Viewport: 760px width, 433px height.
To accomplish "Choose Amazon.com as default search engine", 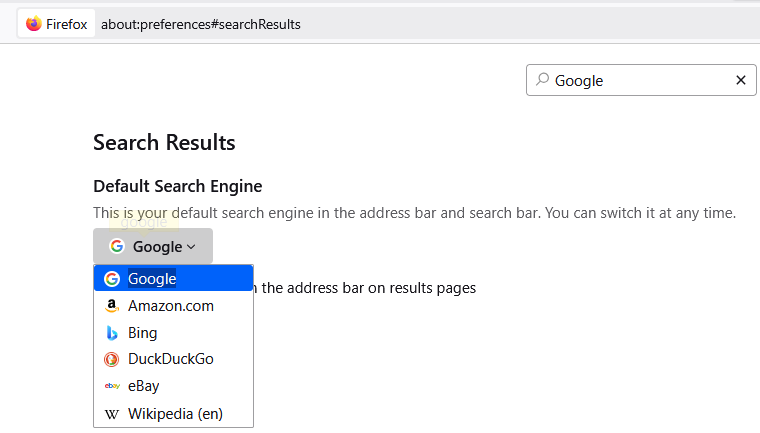I will click(x=174, y=305).
